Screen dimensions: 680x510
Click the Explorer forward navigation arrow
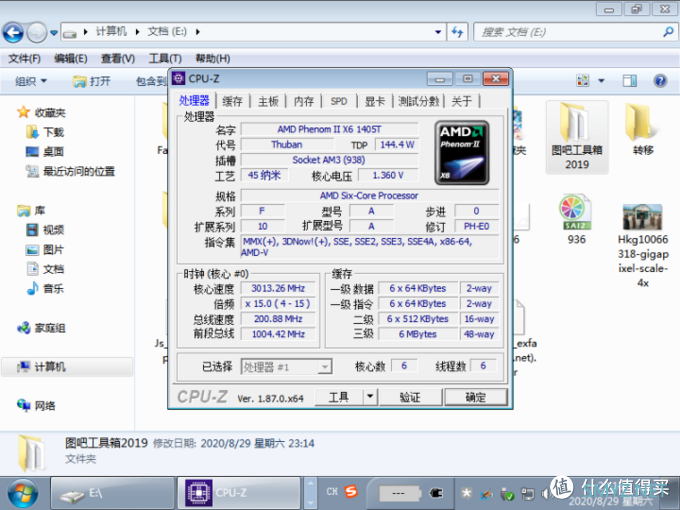[37, 32]
